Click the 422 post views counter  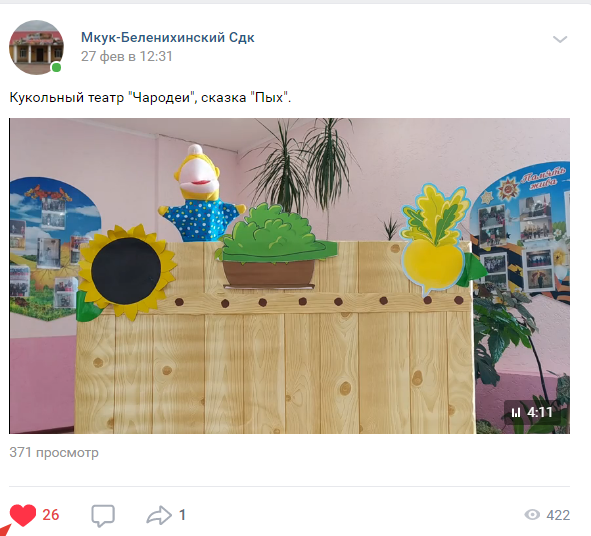[x=558, y=515]
